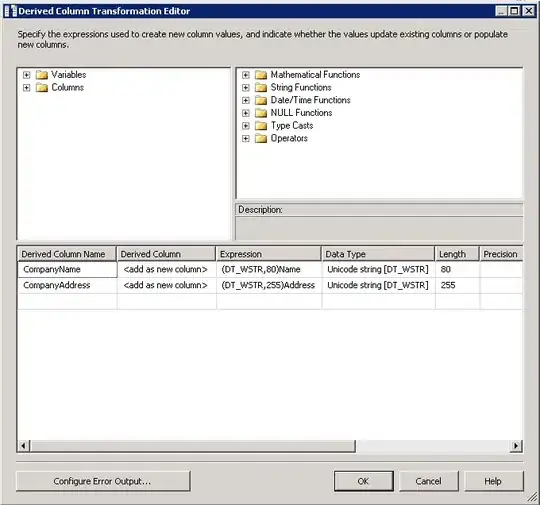Expand the Columns tree node
This screenshot has height=505, width=540.
(x=27, y=87)
